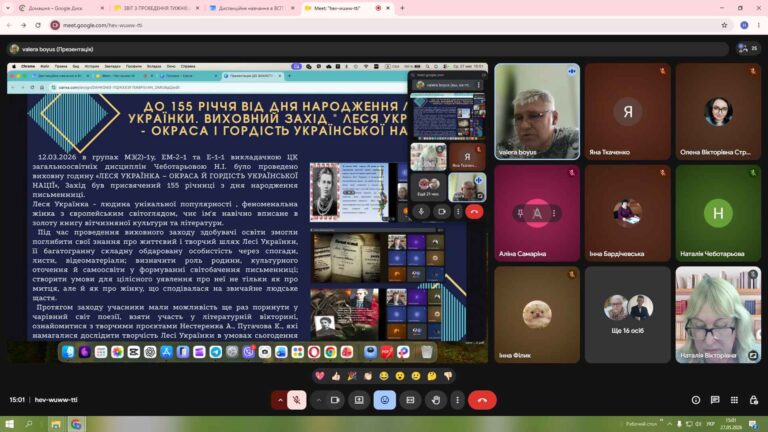Select the Яна Ткаченко participant tile
This screenshot has width=768, height=432.
628,112
